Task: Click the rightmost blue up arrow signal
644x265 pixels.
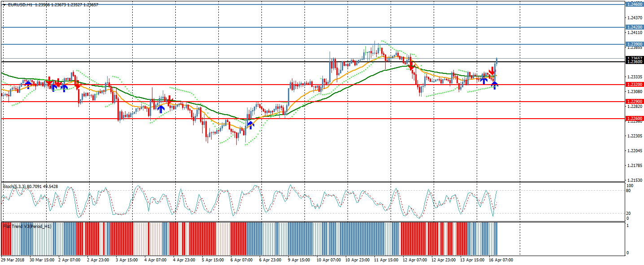Action: pyautogui.click(x=494, y=85)
